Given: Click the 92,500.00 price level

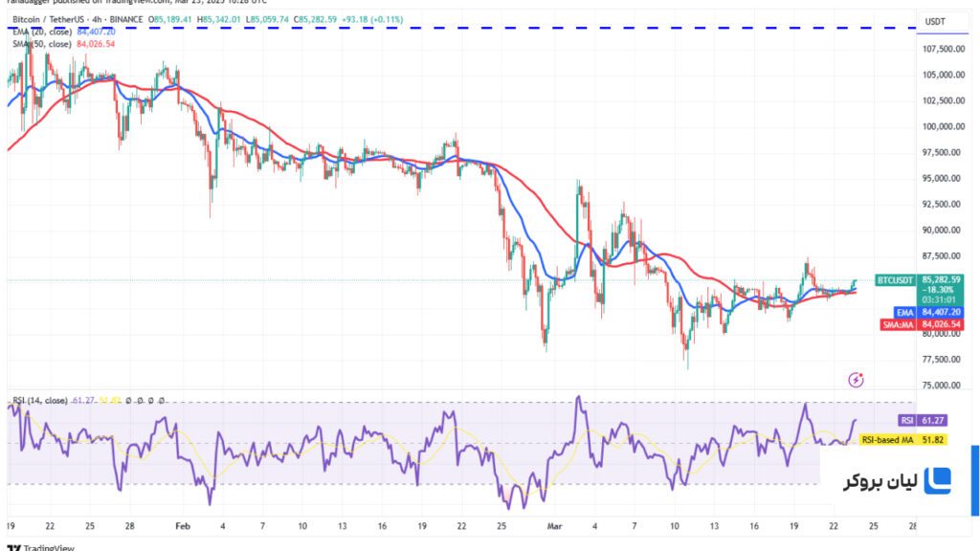Looking at the screenshot, I should point(944,205).
